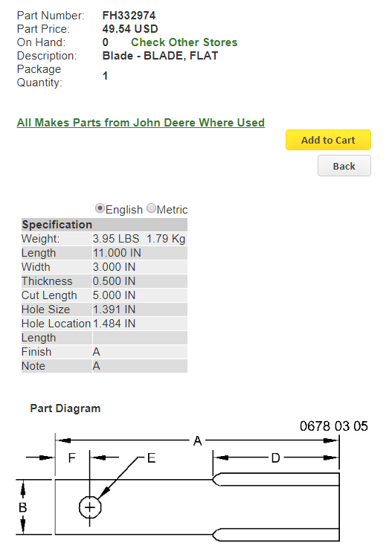
Task: Click the Specification table header
Action: (x=104, y=225)
